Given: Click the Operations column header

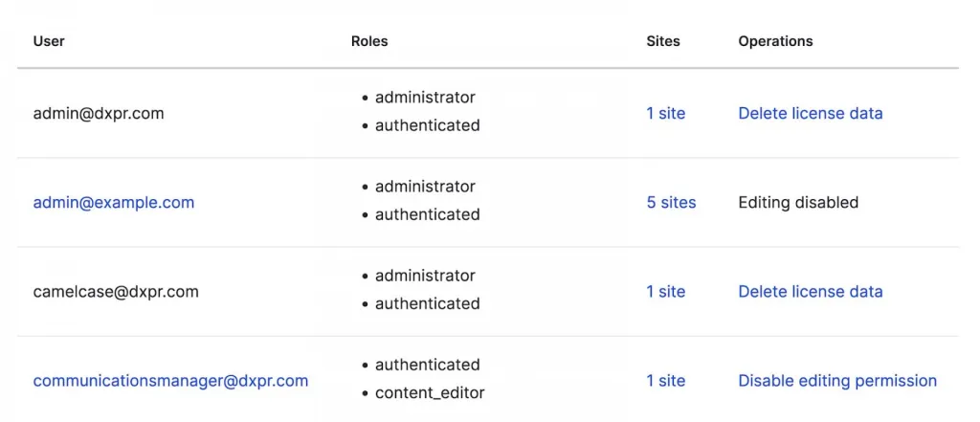Looking at the screenshot, I should click(775, 41).
